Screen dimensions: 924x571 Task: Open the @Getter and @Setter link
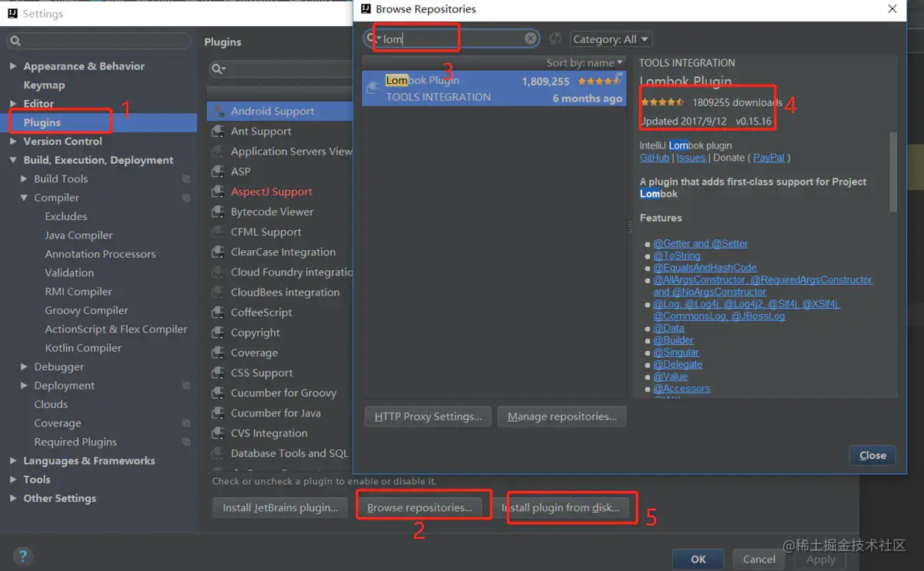701,243
